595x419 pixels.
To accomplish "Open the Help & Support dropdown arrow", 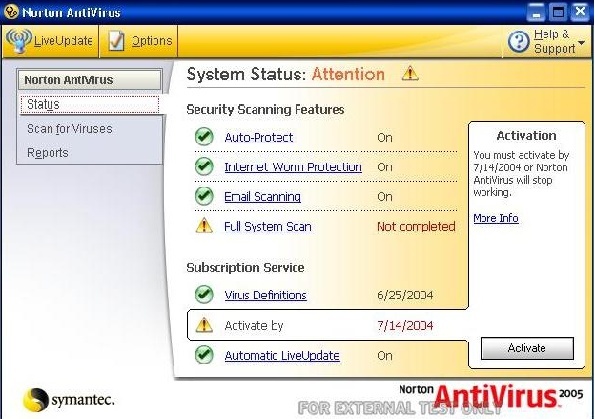I will tap(581, 42).
